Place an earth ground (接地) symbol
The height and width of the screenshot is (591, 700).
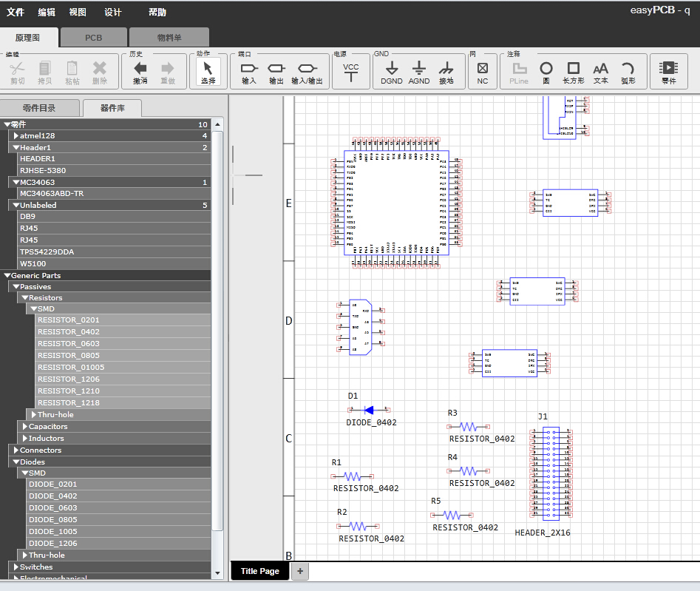pos(446,68)
